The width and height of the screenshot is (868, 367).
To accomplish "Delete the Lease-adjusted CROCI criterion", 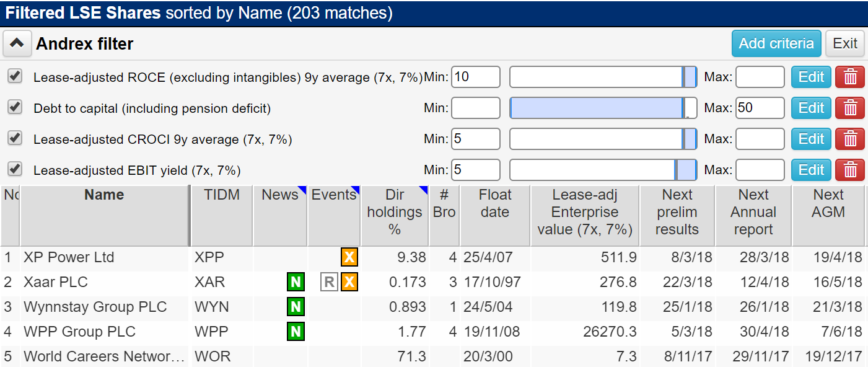I will [x=850, y=139].
